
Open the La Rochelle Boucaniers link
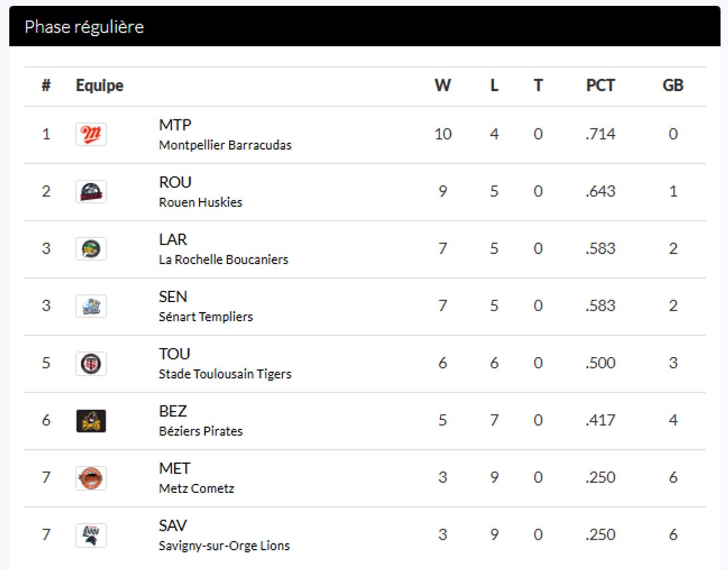(x=223, y=260)
